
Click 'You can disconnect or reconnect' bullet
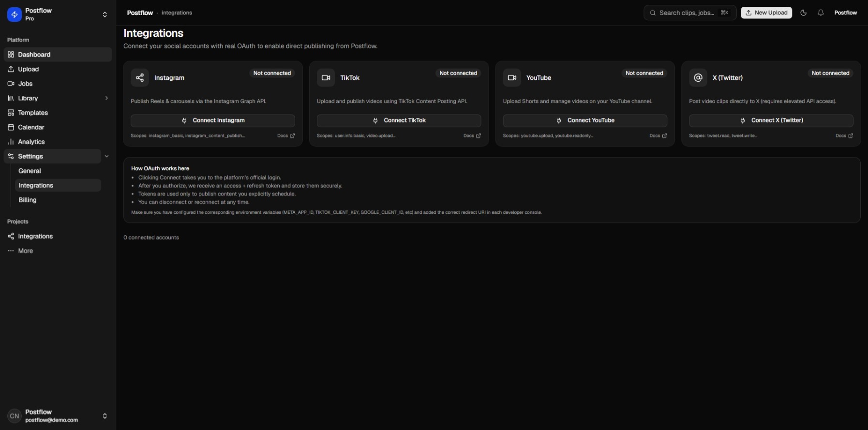pos(194,202)
